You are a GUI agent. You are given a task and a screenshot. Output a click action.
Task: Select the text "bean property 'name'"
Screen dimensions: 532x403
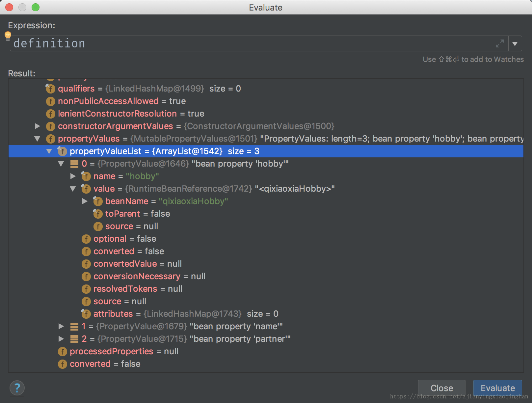tap(236, 326)
